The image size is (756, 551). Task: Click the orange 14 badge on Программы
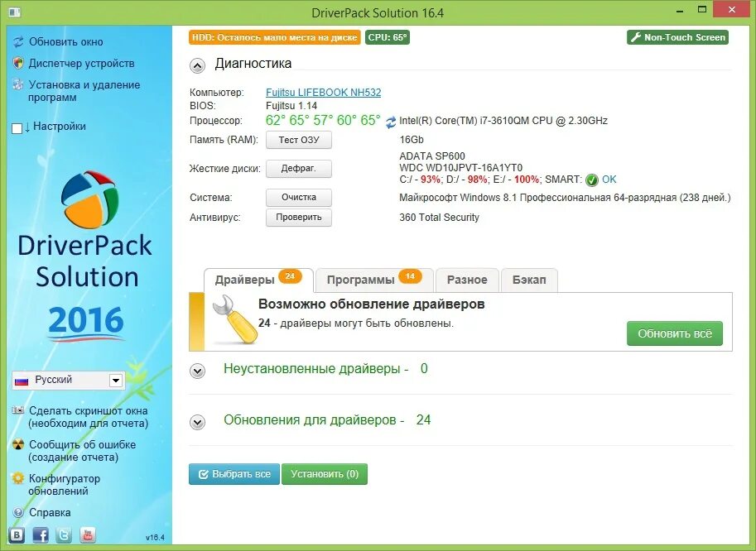[x=410, y=276]
